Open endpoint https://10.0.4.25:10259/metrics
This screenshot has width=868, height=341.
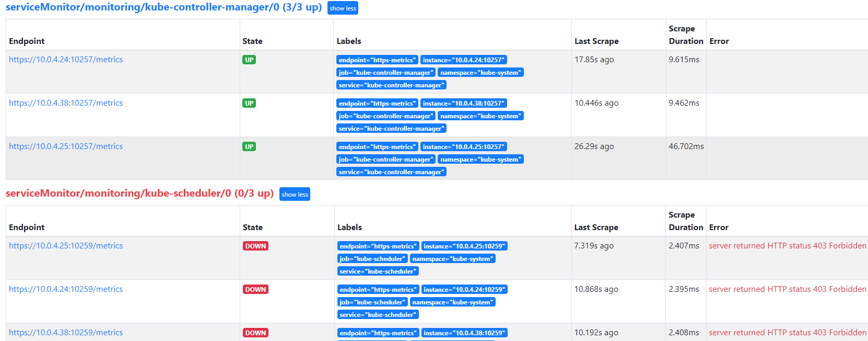tap(66, 246)
